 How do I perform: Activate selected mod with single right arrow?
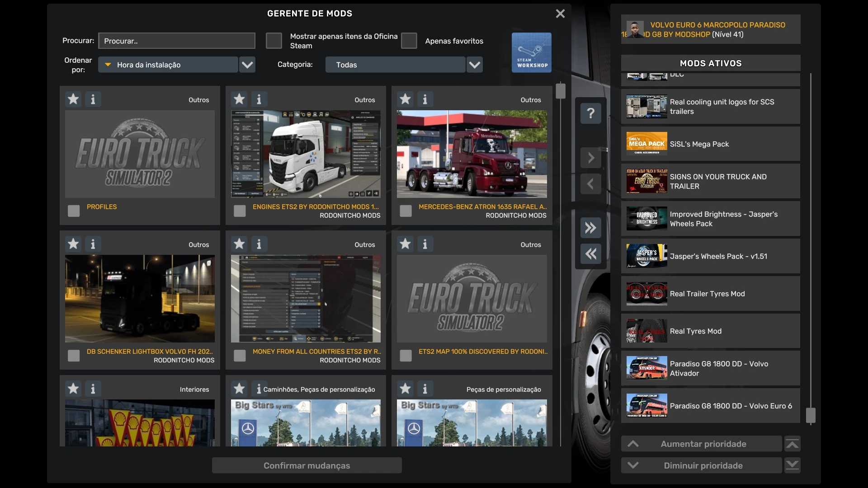click(590, 158)
